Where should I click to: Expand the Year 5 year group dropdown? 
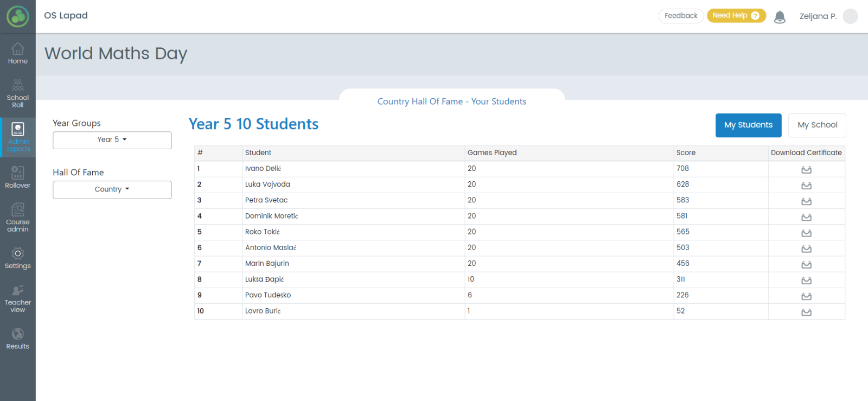(x=112, y=140)
